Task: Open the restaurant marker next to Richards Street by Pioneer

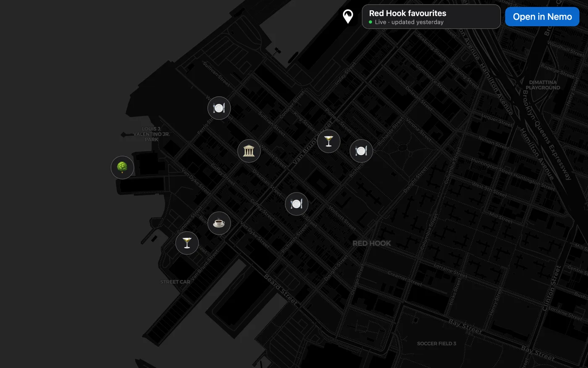Action: click(361, 151)
